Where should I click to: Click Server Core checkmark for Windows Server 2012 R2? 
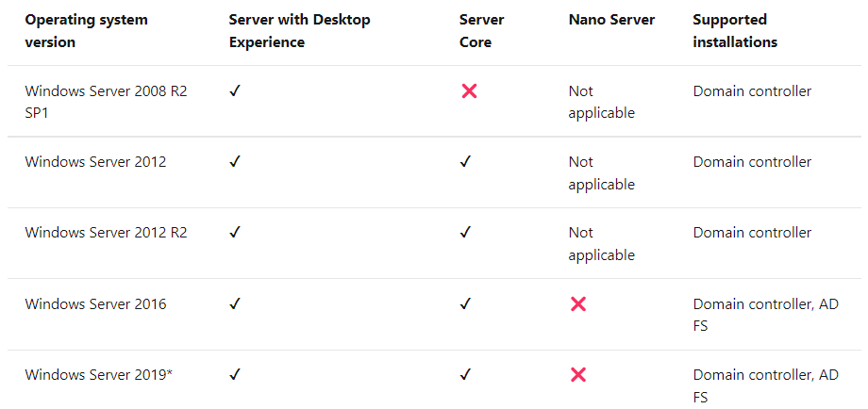(x=465, y=232)
